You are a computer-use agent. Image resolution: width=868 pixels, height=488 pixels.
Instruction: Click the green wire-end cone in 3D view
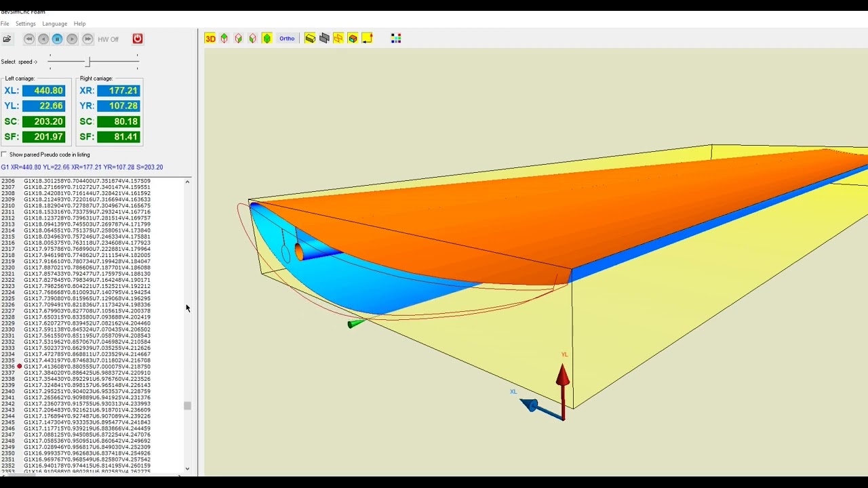click(x=355, y=324)
